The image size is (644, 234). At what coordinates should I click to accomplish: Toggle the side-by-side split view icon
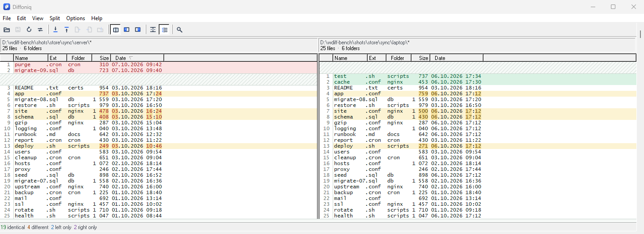click(x=116, y=30)
